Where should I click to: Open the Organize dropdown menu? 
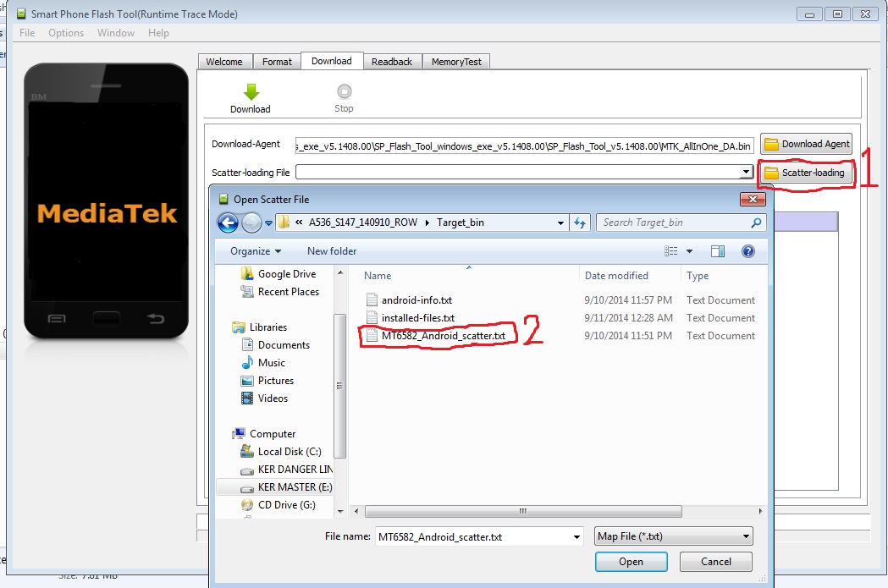point(256,251)
